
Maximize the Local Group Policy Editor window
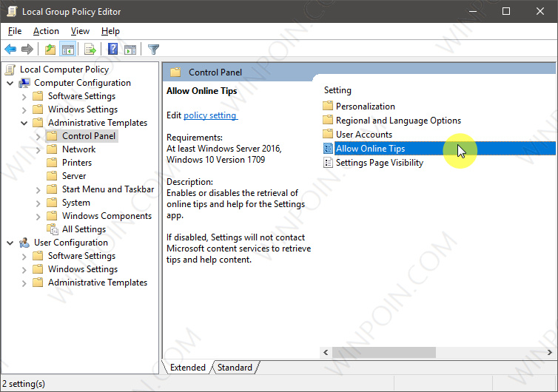click(506, 11)
